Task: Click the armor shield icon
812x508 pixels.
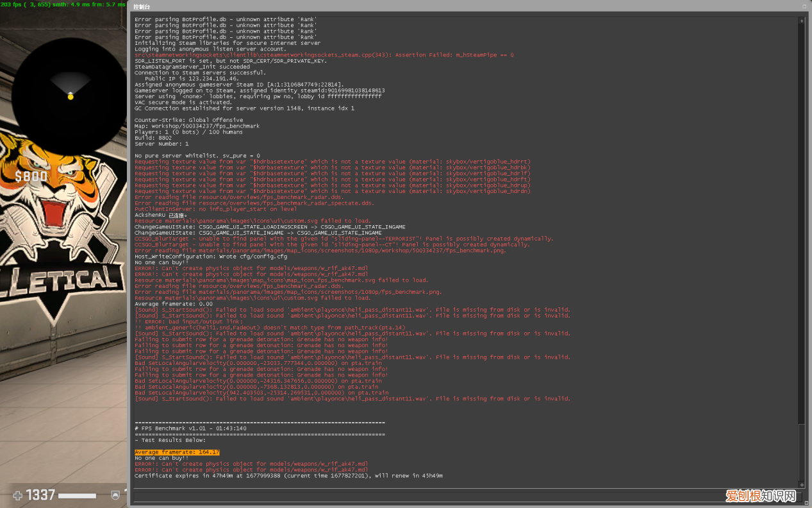Action: [x=115, y=495]
